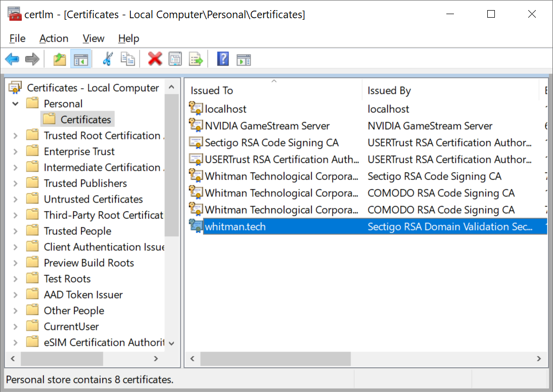Click the Copy toolbar icon
553x392 pixels.
128,59
